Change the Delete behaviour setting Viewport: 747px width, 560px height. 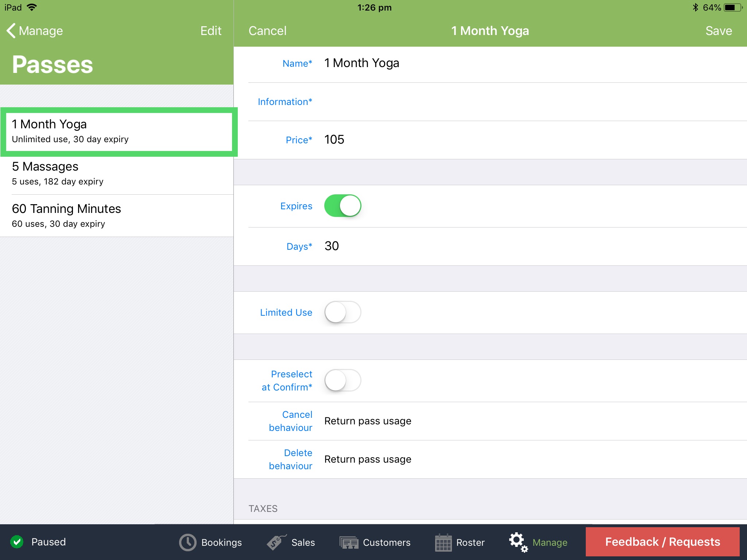[368, 459]
